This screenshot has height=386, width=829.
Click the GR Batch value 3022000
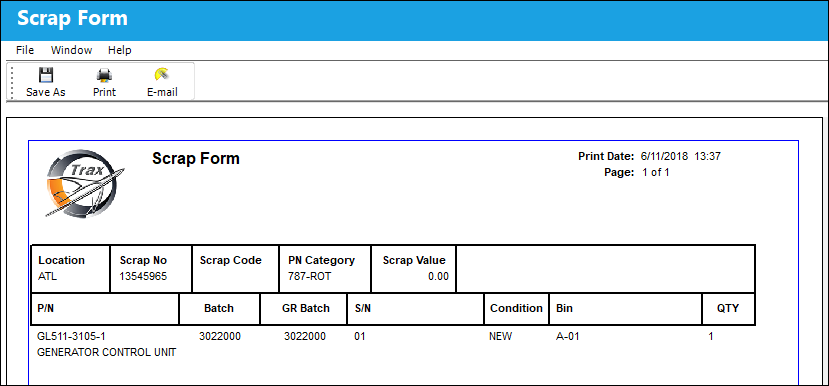point(305,336)
